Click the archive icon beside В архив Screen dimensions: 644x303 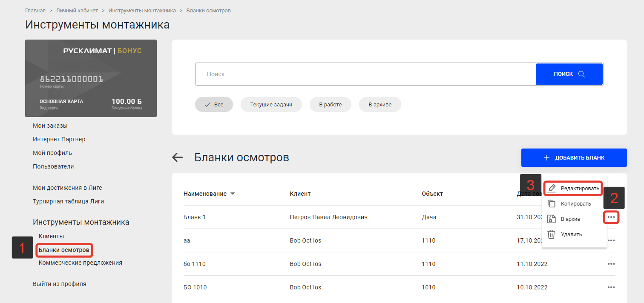(552, 219)
